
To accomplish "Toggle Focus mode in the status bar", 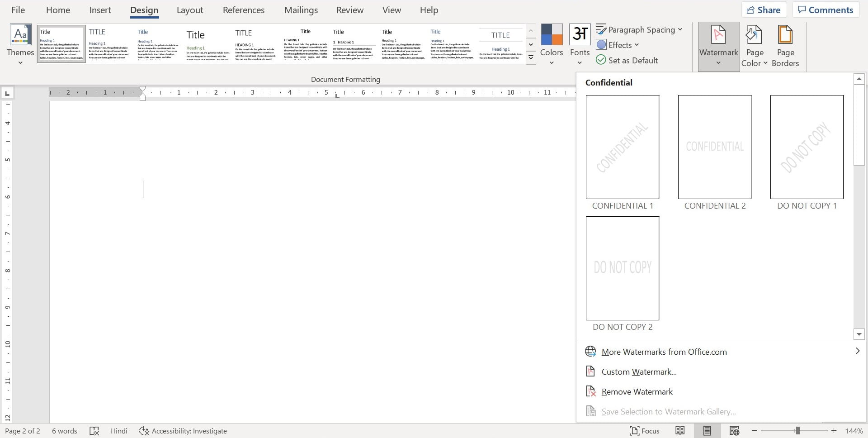I will point(644,430).
